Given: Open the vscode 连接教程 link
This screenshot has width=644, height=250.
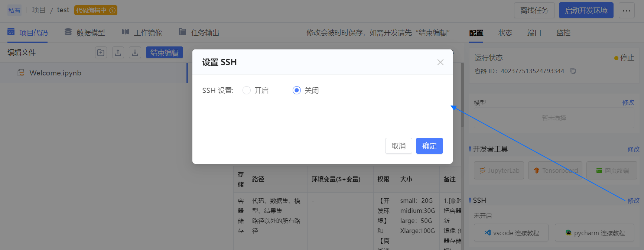Looking at the screenshot, I should [511, 233].
